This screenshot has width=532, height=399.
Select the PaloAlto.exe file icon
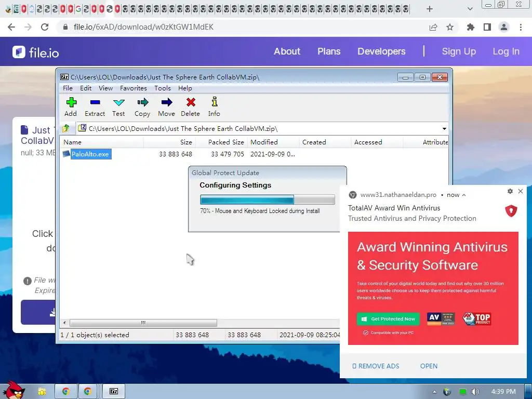coord(66,154)
